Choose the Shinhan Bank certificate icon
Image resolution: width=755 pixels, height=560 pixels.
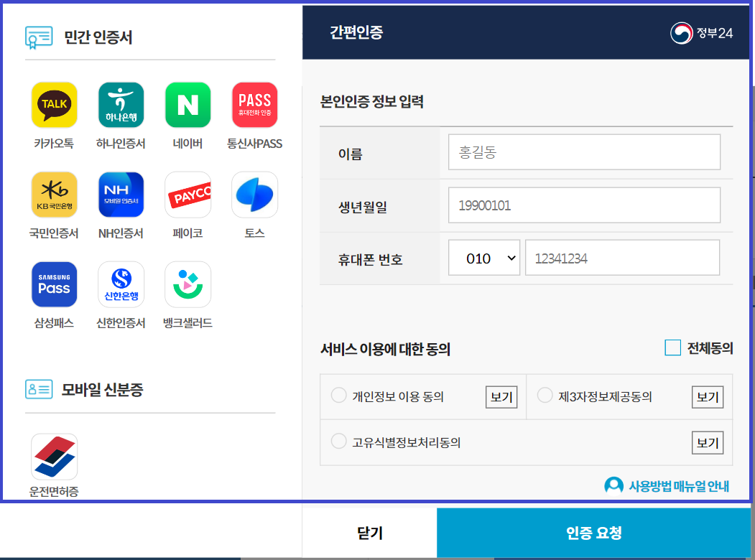[x=121, y=284]
